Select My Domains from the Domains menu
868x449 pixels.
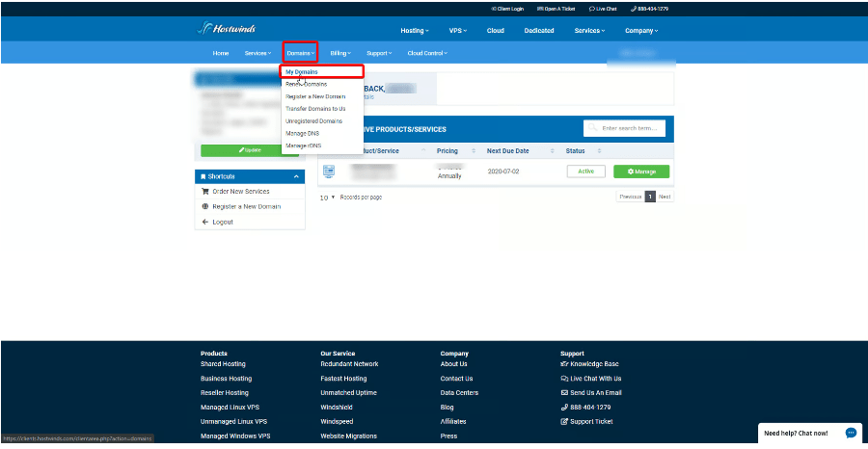(x=302, y=71)
